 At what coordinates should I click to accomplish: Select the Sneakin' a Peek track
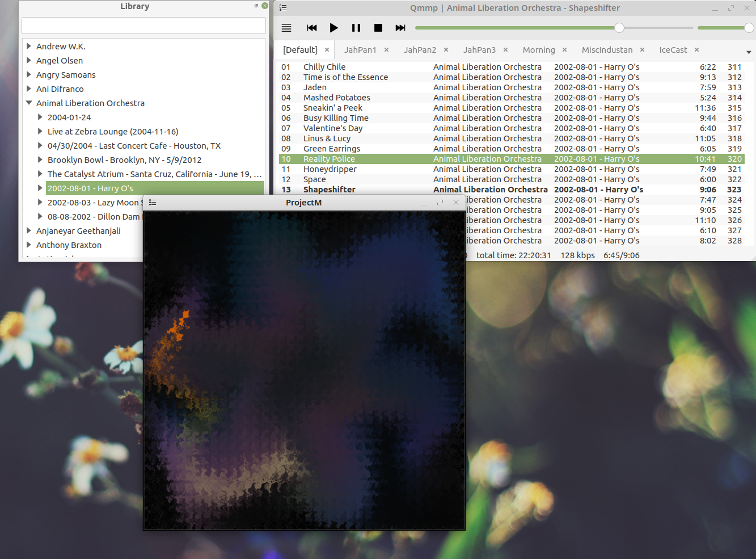coord(512,108)
